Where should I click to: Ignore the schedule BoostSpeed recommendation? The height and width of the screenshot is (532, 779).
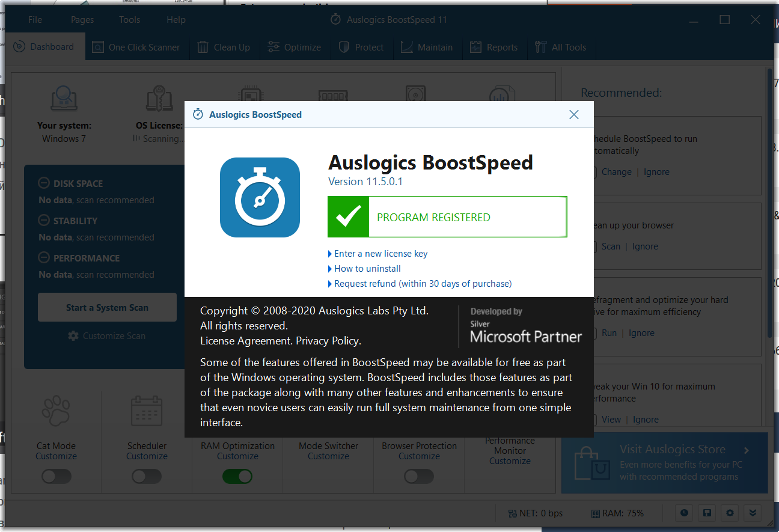656,172
